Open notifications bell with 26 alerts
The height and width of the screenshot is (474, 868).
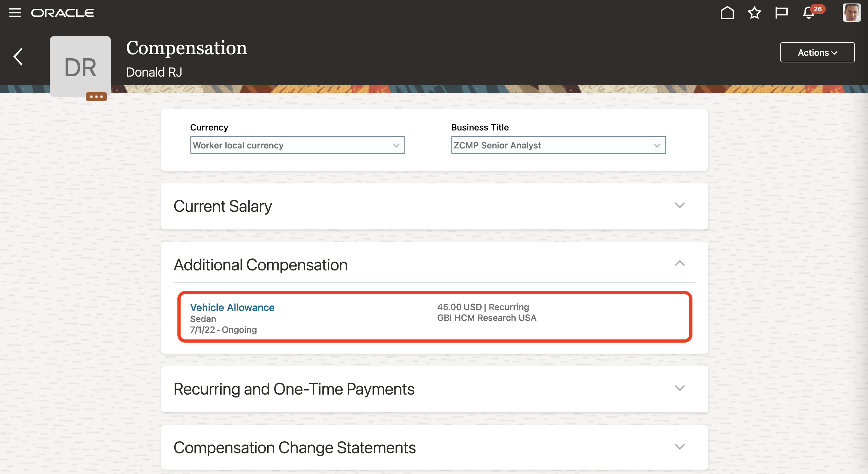(x=809, y=13)
